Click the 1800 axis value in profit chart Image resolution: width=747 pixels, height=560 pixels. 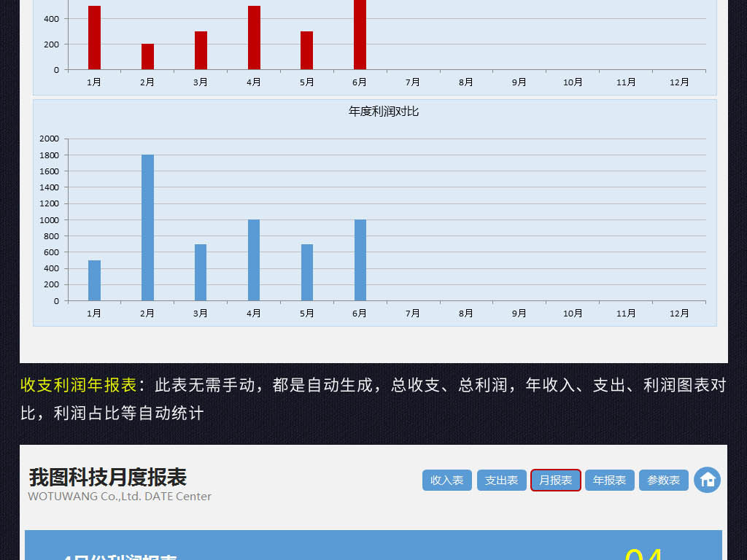(x=49, y=155)
